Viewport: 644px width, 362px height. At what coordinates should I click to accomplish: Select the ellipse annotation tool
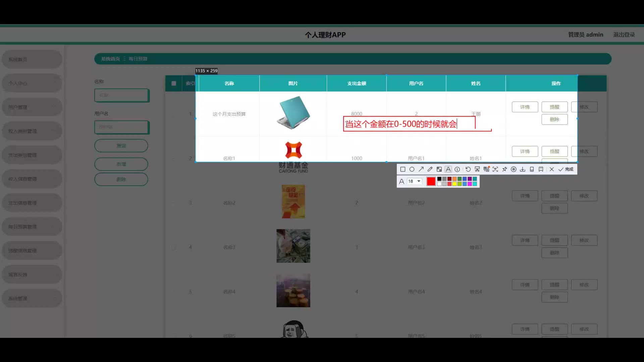412,169
